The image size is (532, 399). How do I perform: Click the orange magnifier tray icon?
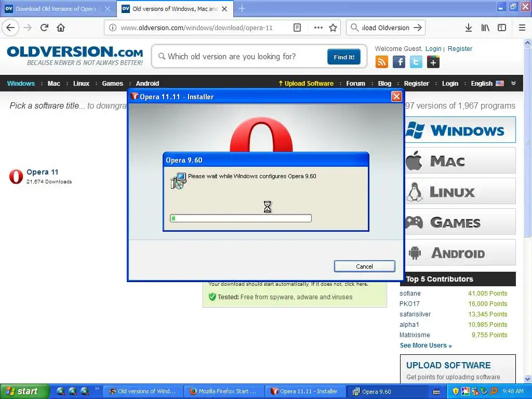coord(494,391)
